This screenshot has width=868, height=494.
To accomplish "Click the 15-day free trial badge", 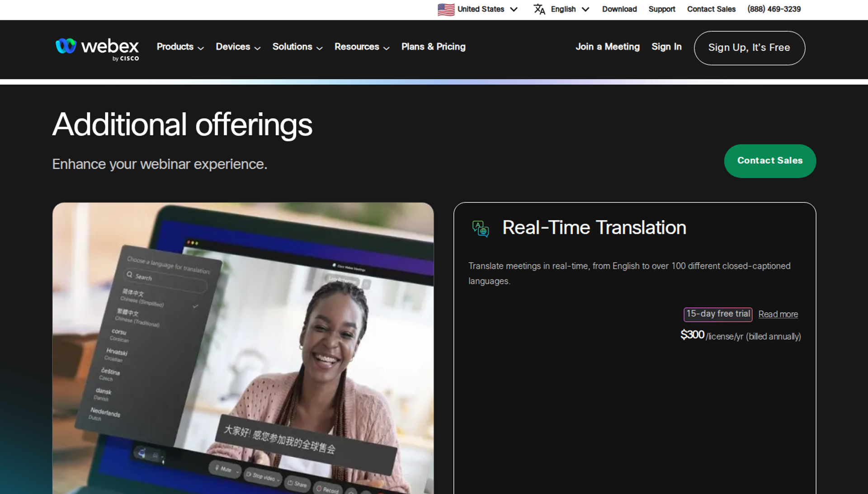I will (717, 314).
